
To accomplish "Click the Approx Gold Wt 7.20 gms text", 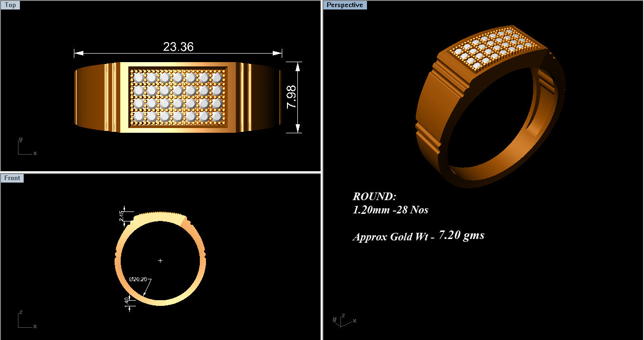I will click(419, 236).
